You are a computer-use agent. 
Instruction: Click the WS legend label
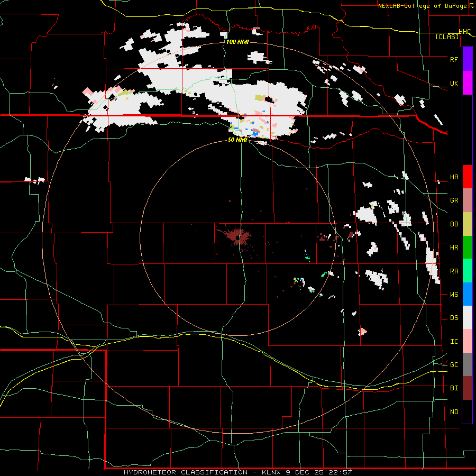click(454, 295)
